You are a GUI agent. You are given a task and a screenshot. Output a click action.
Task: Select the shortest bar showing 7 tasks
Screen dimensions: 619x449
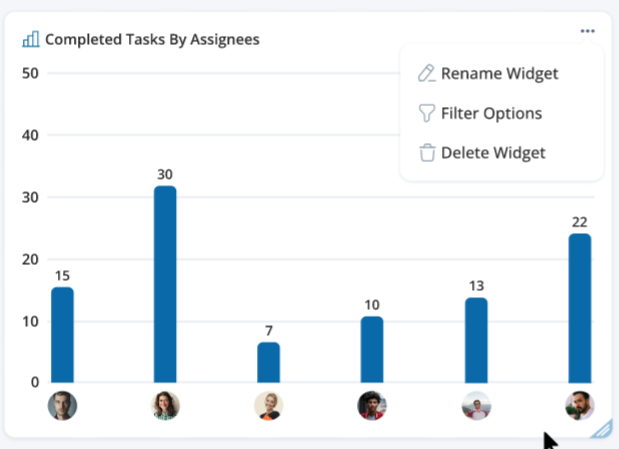[269, 362]
